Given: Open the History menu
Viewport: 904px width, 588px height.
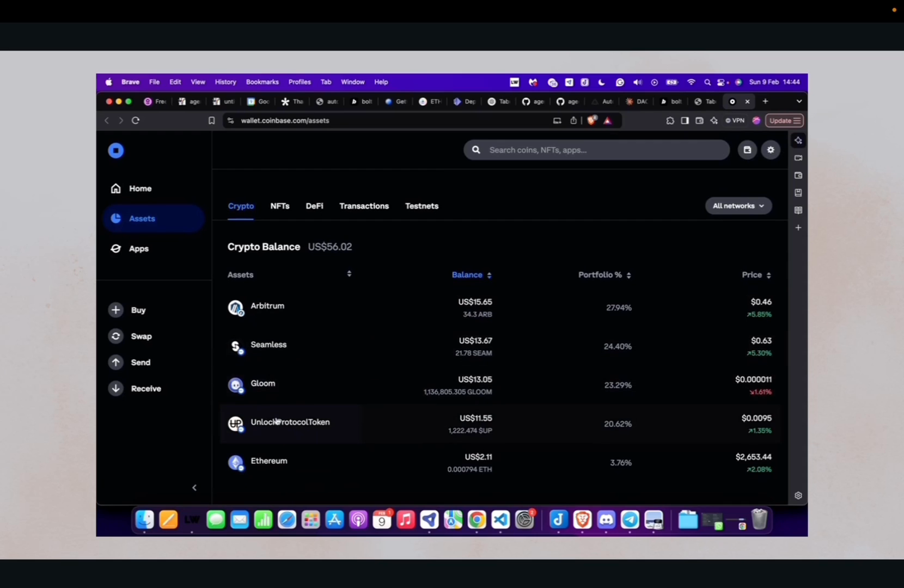Looking at the screenshot, I should click(x=225, y=82).
